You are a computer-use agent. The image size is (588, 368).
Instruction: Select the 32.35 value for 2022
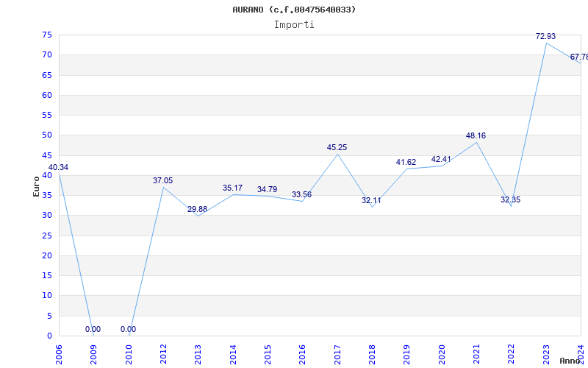coord(510,199)
